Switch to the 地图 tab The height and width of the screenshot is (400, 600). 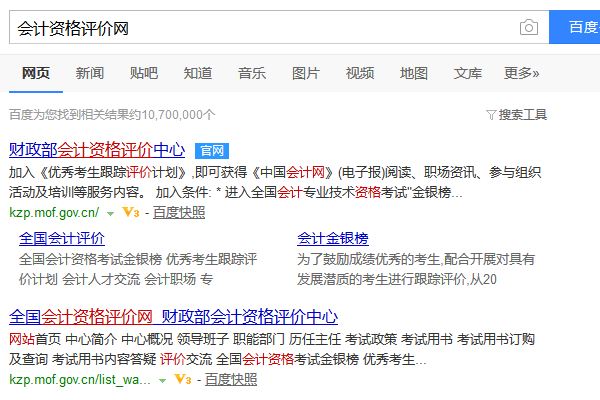point(414,73)
